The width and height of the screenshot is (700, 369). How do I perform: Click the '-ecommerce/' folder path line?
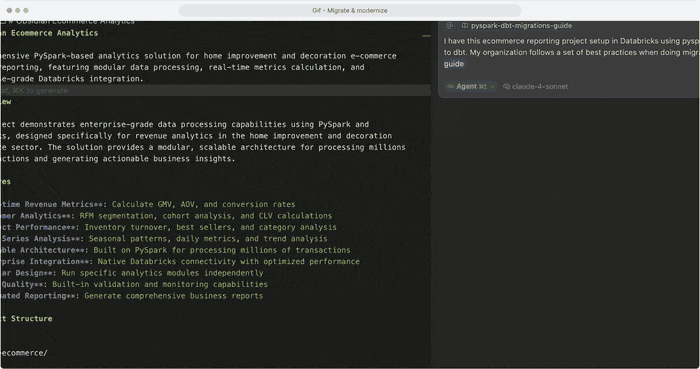(x=24, y=353)
